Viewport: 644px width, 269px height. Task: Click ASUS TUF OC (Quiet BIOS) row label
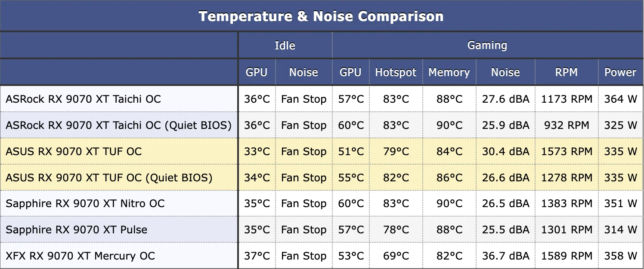click(x=109, y=178)
